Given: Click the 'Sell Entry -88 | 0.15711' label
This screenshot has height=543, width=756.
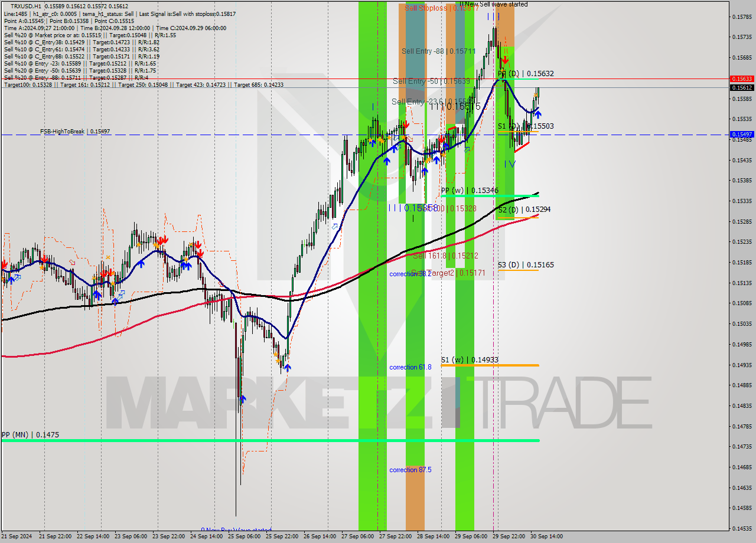Looking at the screenshot, I should coord(439,51).
